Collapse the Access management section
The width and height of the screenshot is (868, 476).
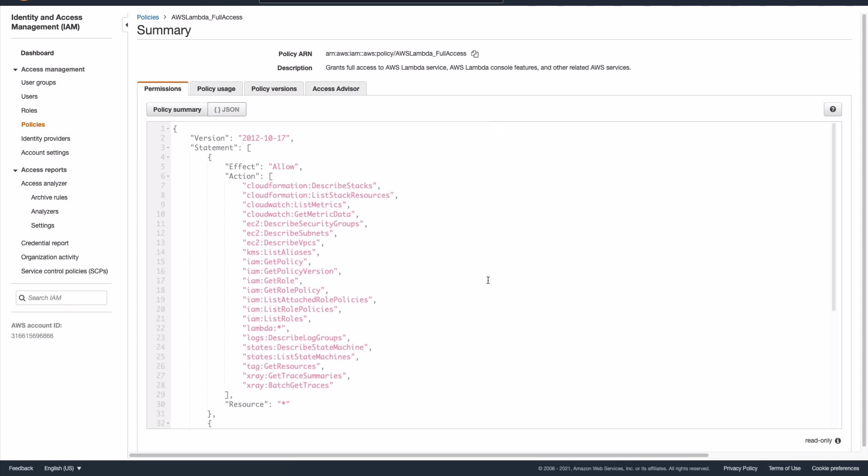pyautogui.click(x=15, y=70)
